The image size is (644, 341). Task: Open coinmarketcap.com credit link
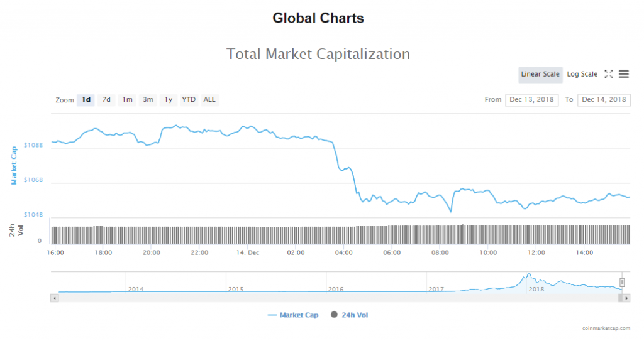605,328
